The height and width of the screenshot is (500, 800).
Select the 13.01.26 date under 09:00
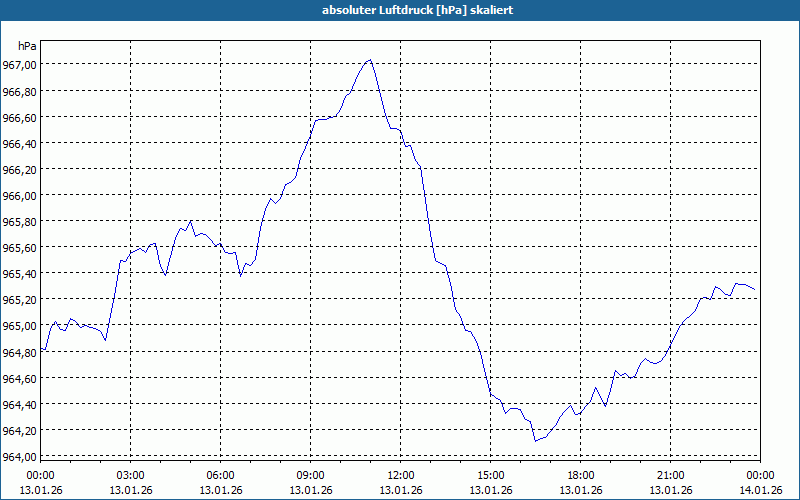311,490
